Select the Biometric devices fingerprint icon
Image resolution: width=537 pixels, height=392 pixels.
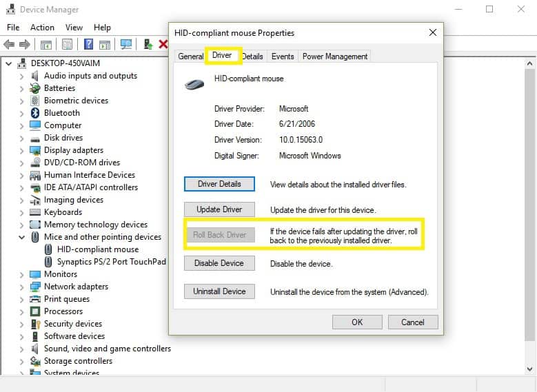click(35, 101)
